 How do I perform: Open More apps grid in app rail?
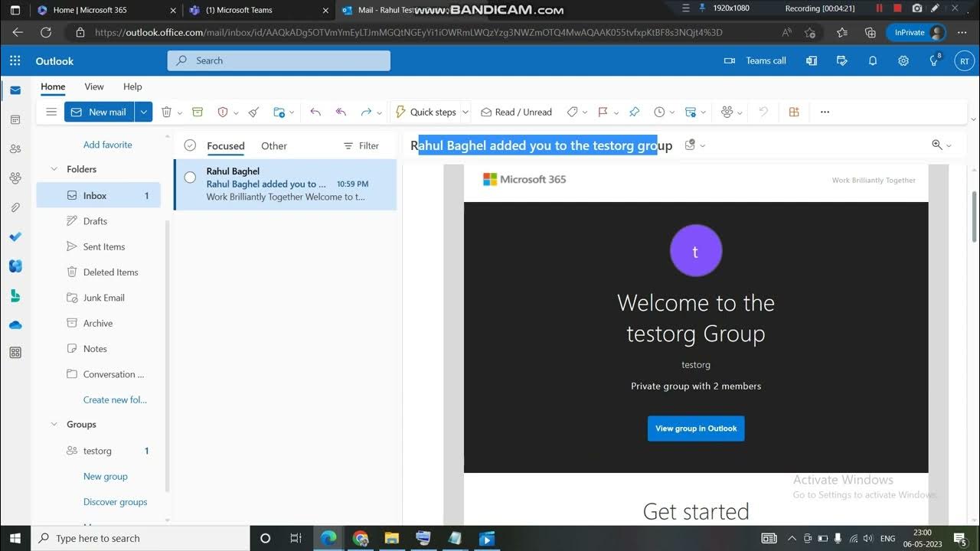[15, 353]
